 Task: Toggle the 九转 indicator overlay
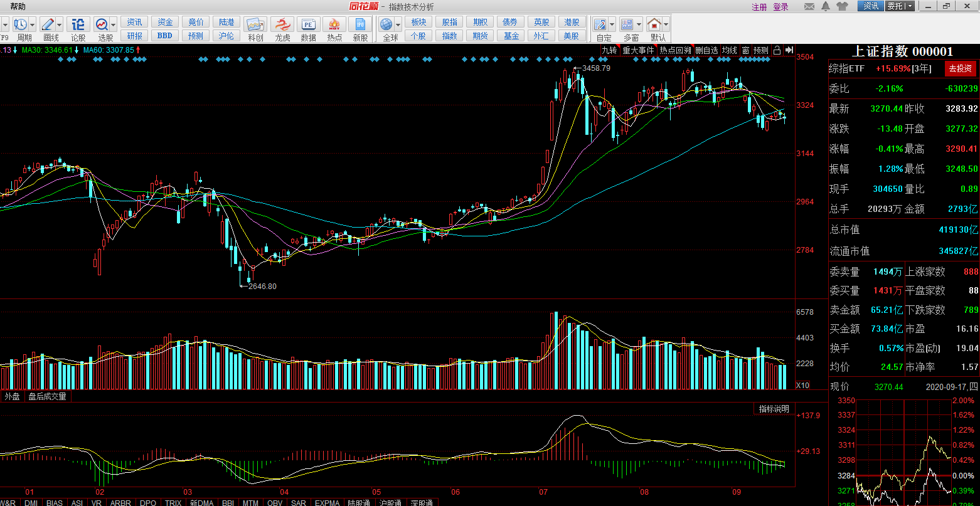[x=609, y=50]
